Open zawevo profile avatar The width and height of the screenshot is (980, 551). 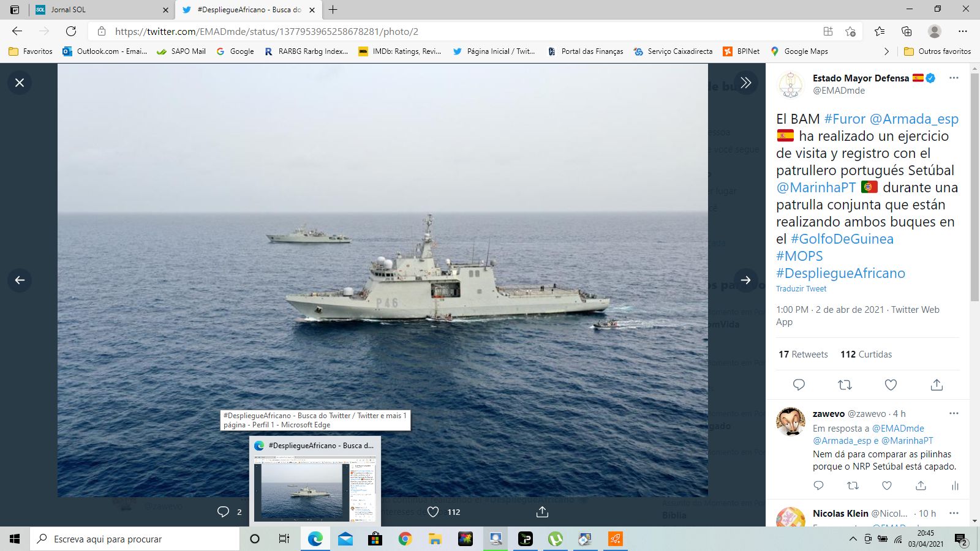tap(791, 421)
